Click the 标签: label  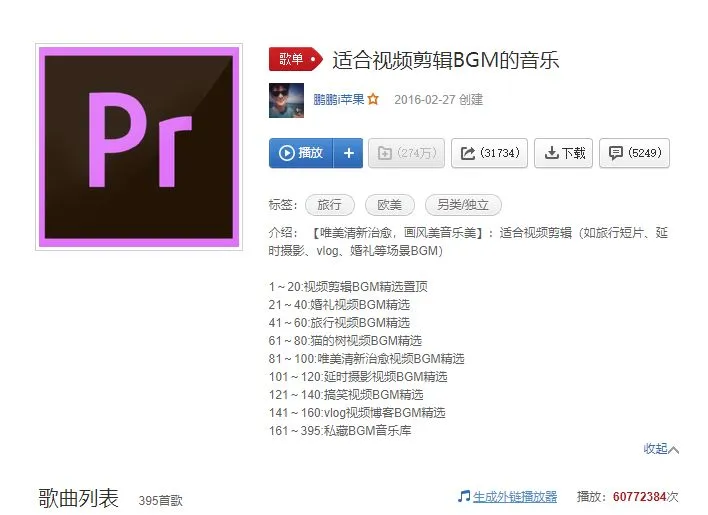283,205
